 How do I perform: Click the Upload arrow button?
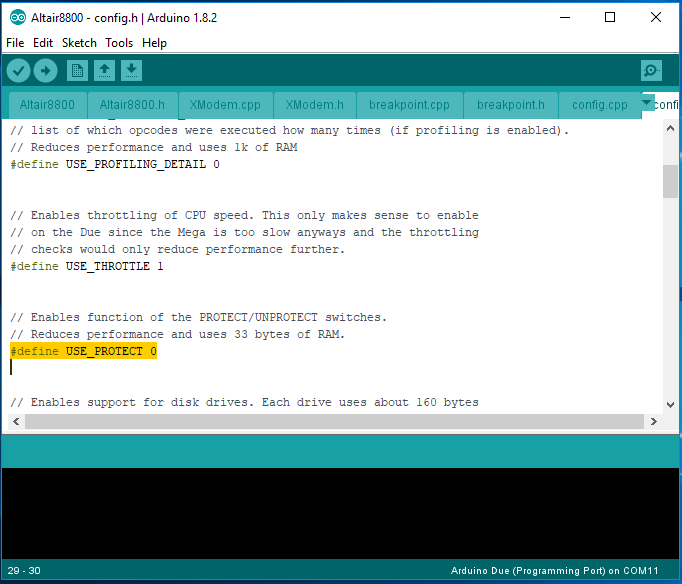[x=45, y=70]
